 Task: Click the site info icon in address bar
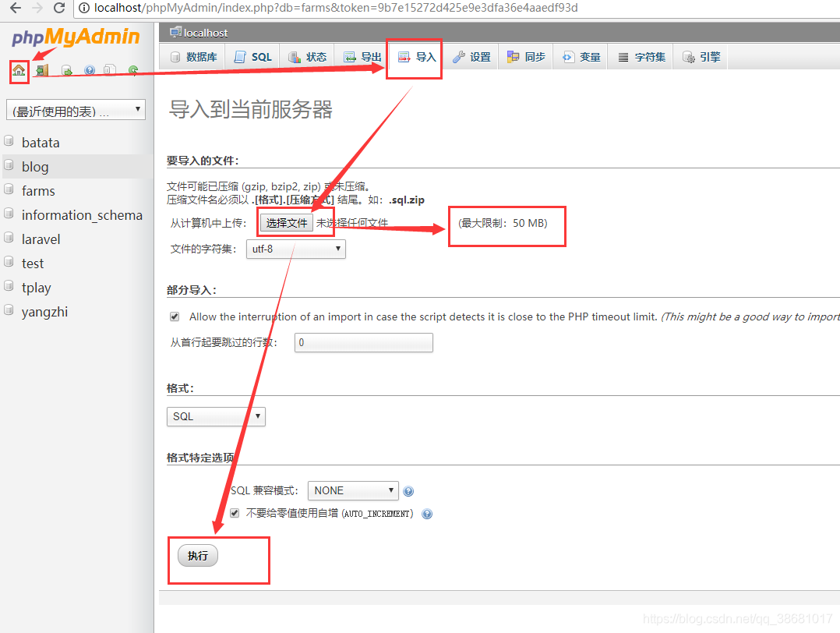click(84, 8)
